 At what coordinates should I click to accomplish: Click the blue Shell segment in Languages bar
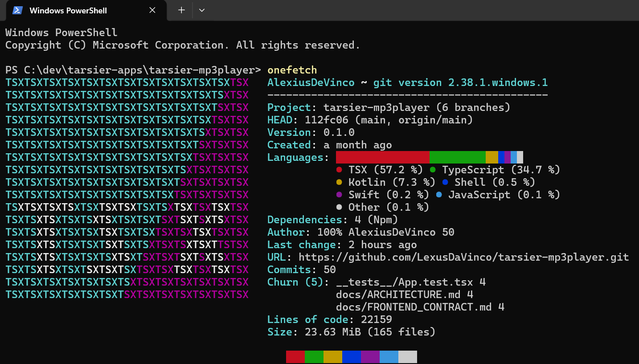coord(501,157)
